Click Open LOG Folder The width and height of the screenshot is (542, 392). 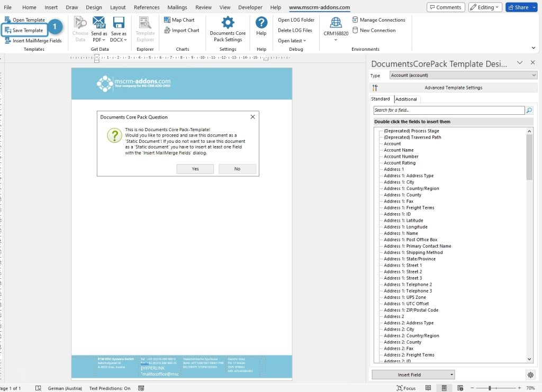pyautogui.click(x=296, y=20)
